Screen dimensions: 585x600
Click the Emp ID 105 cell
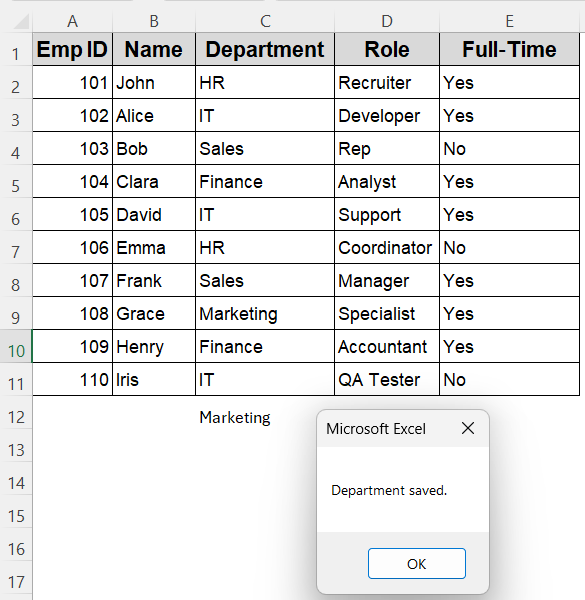click(x=73, y=214)
